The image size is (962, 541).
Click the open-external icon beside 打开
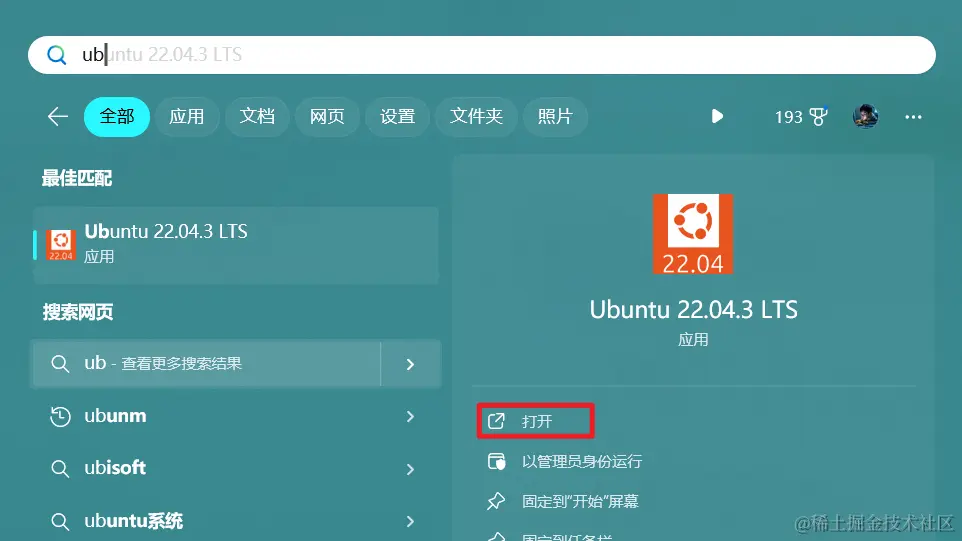point(496,421)
